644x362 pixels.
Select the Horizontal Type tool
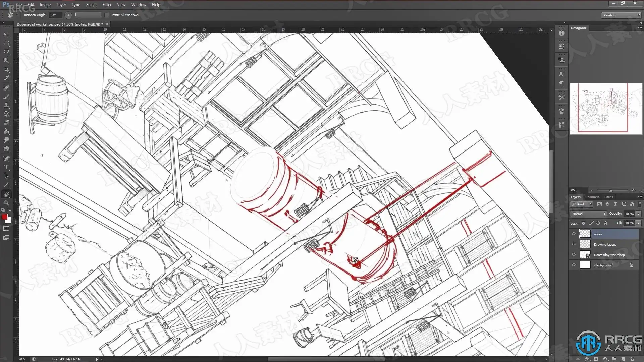click(x=6, y=167)
